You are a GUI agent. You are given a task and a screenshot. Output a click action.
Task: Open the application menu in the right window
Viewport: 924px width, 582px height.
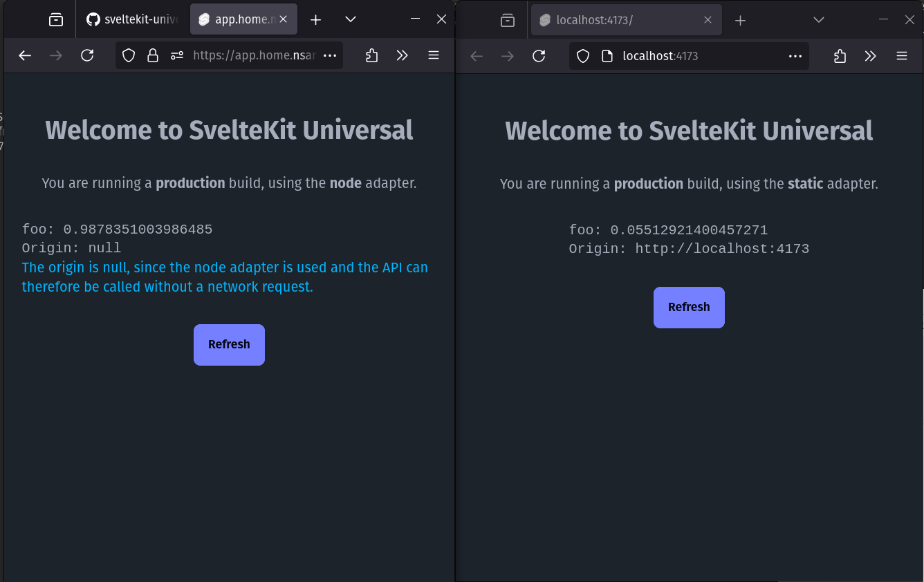click(902, 56)
